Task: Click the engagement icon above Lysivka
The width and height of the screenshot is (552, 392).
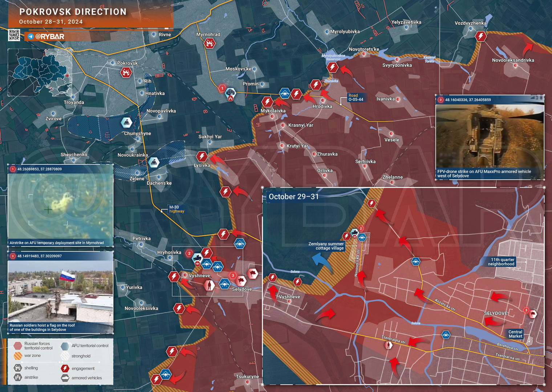Action: pos(202,156)
